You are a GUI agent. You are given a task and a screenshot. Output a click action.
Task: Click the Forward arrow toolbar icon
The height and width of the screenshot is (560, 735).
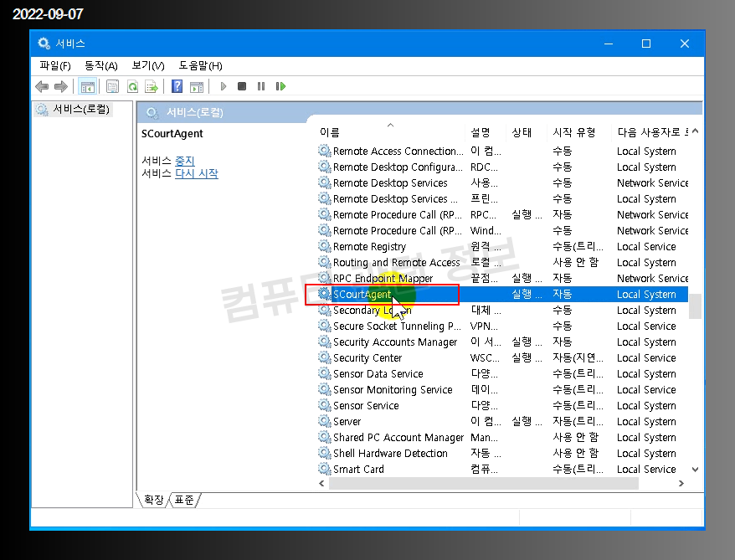(61, 86)
